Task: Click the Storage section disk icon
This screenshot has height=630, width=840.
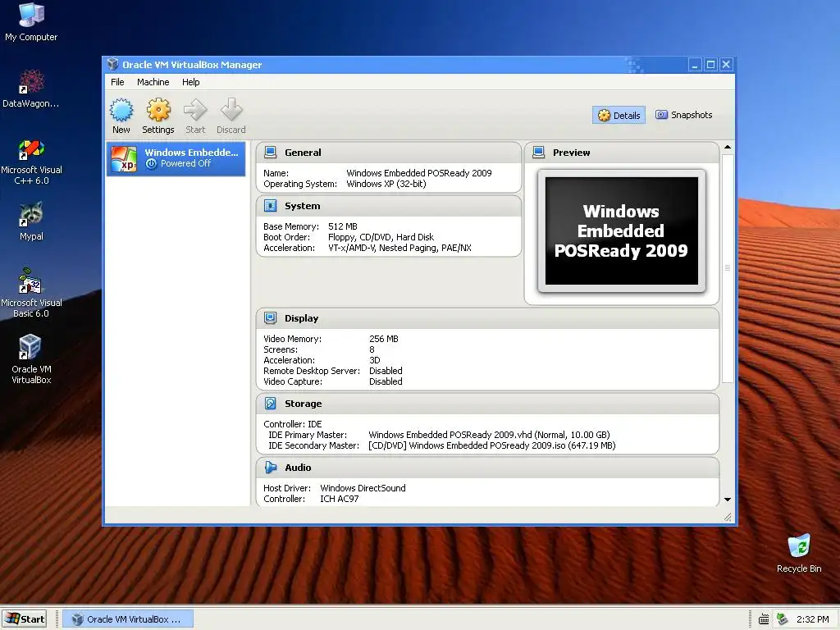Action: click(x=271, y=404)
